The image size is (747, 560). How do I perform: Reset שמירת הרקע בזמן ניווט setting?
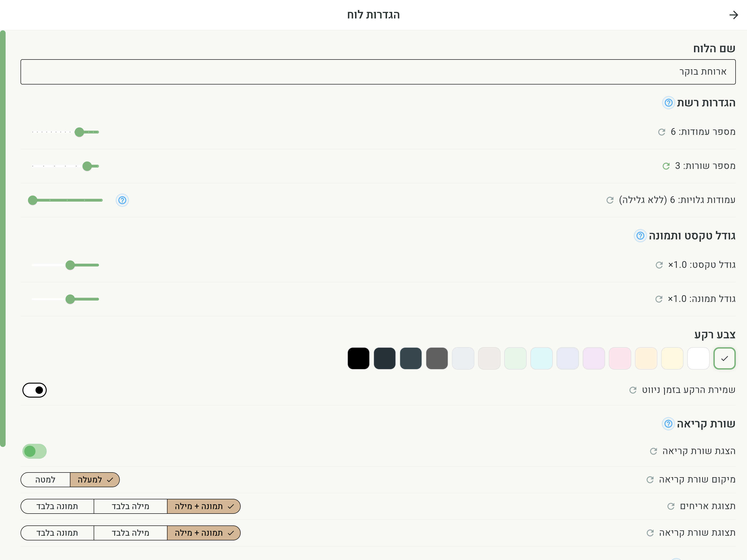[633, 390]
